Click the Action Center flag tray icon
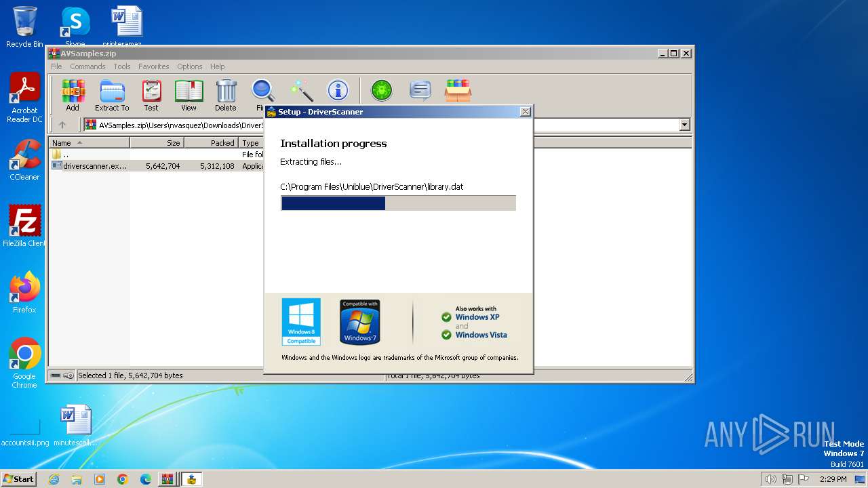Screen dimensions: 868x488 click(x=804, y=479)
